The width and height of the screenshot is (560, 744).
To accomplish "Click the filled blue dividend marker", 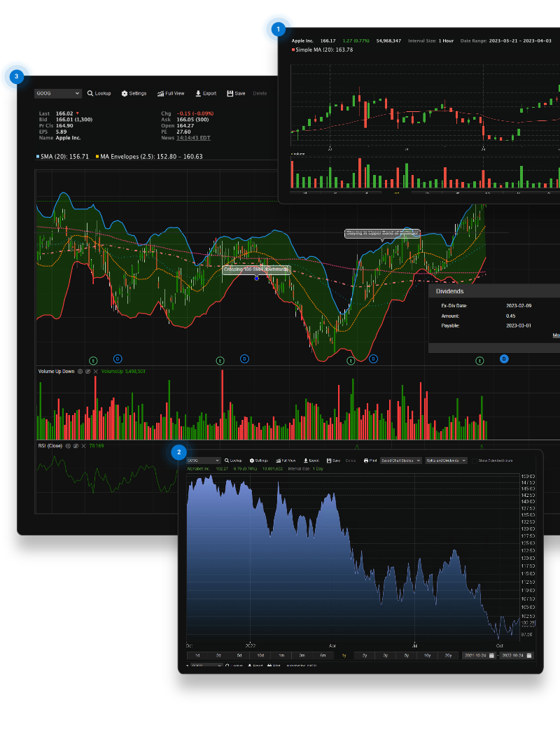I will point(504,358).
